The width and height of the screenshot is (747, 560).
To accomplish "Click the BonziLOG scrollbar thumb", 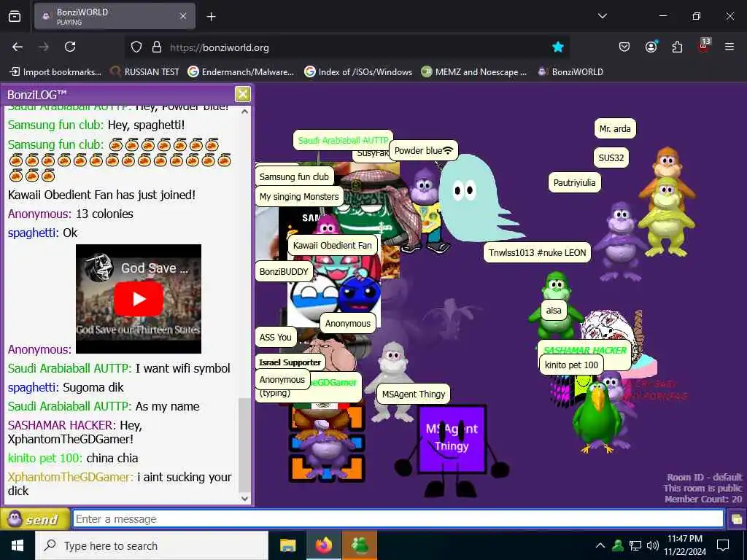I will point(244,446).
